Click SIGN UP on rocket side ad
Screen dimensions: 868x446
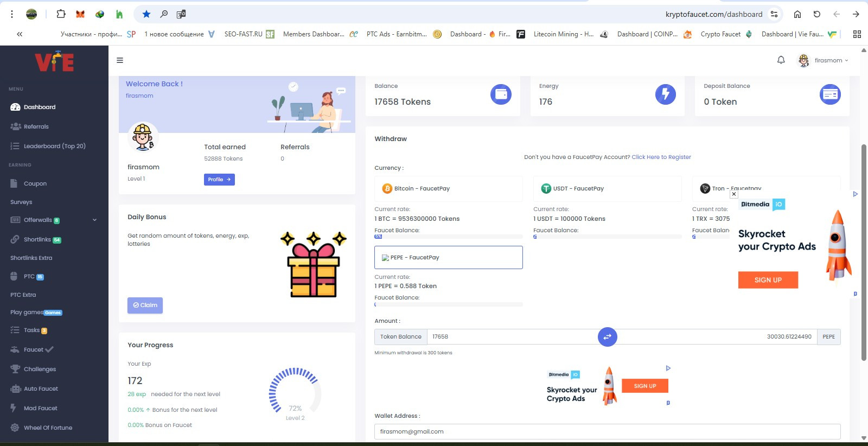pyautogui.click(x=768, y=280)
